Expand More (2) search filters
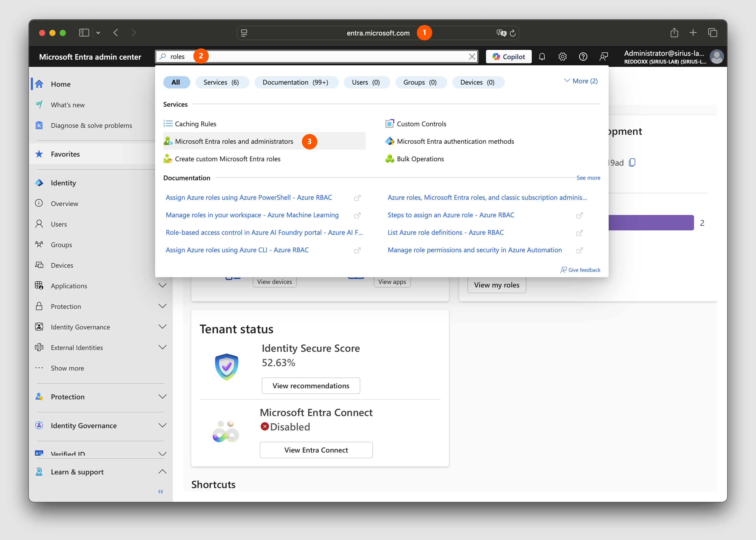The width and height of the screenshot is (756, 540). tap(581, 81)
